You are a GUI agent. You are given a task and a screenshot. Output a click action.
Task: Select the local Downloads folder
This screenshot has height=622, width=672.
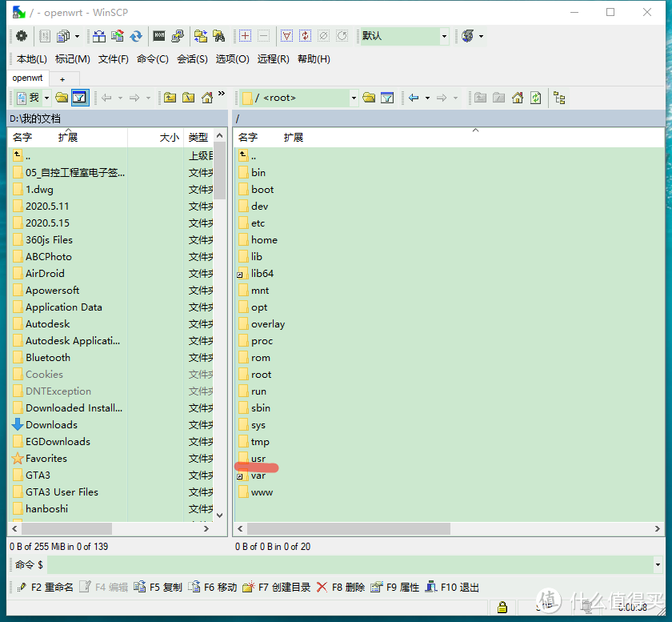click(x=51, y=425)
